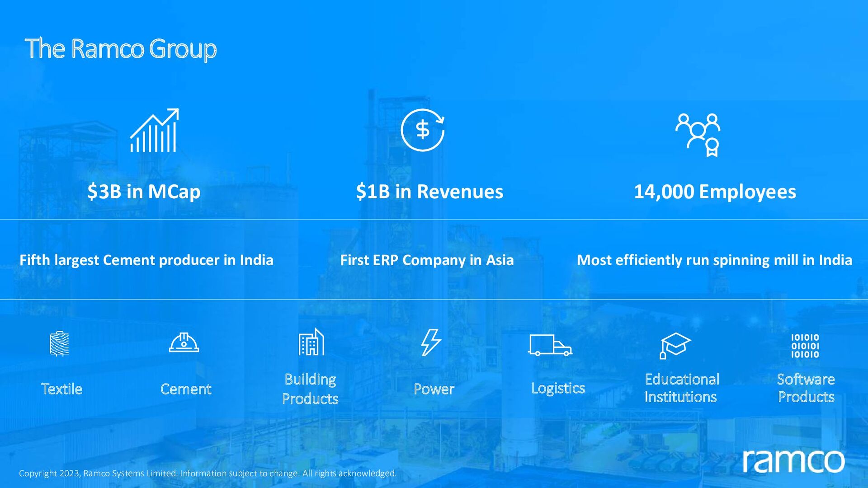The image size is (868, 488).
Task: Click the 'Logistics' label
Action: [x=558, y=388]
